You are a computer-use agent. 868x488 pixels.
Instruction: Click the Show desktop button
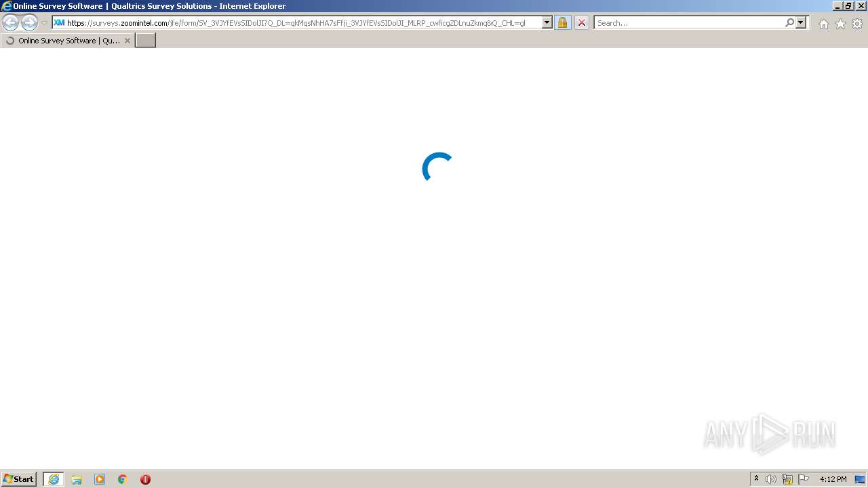[x=861, y=479]
